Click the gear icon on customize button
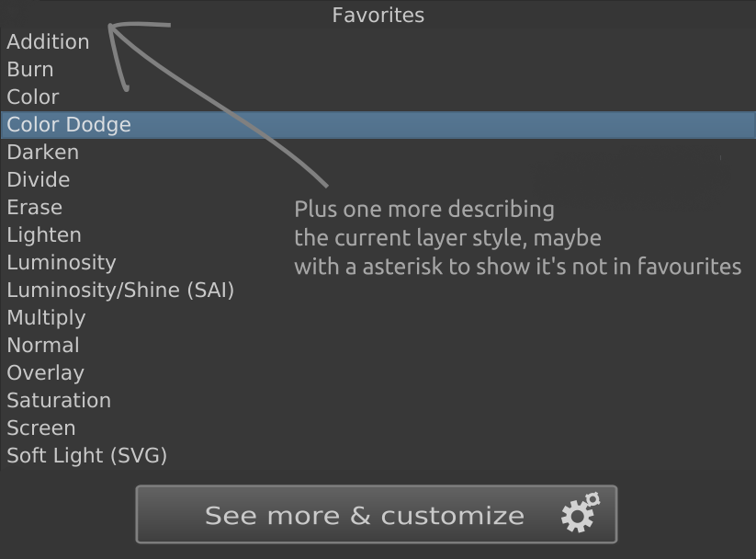756x559 pixels. point(580,515)
